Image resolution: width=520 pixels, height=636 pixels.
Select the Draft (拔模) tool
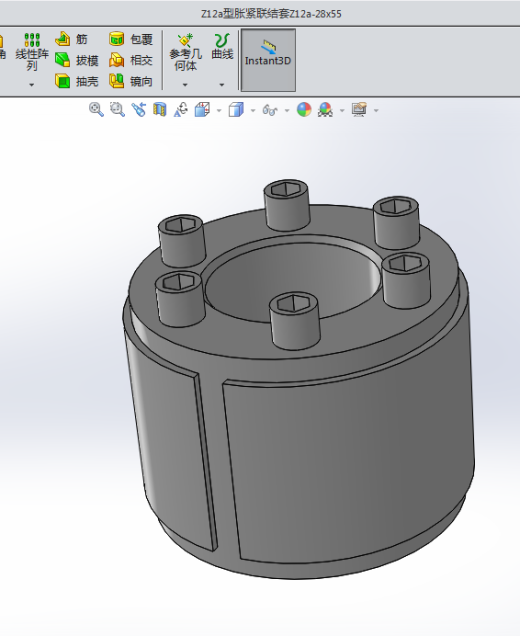pyautogui.click(x=77, y=60)
